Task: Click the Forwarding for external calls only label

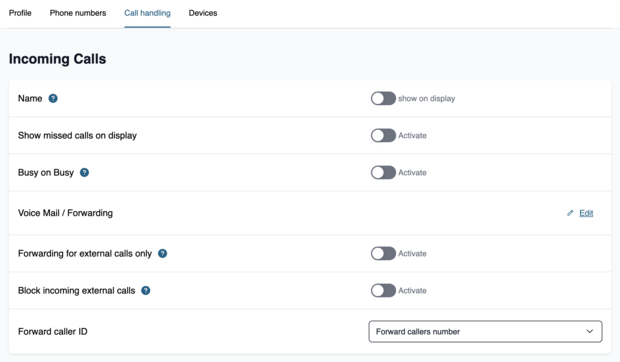Action: 85,253
